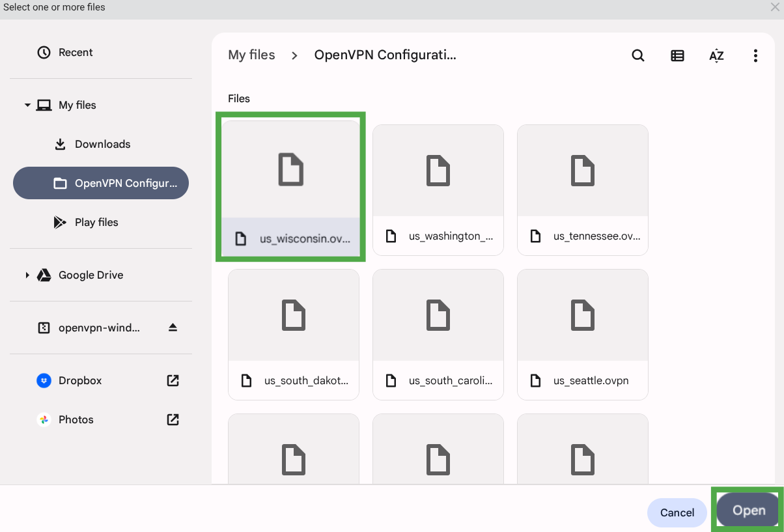Select OpenVPN Configur... folder in sidebar
The image size is (784, 532).
pos(101,183)
